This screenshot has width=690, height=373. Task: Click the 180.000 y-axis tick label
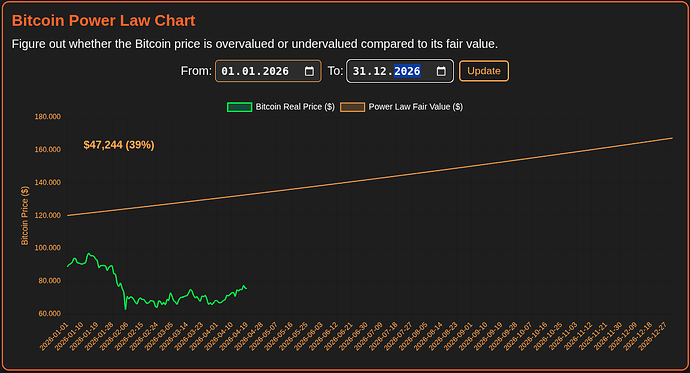pos(48,117)
